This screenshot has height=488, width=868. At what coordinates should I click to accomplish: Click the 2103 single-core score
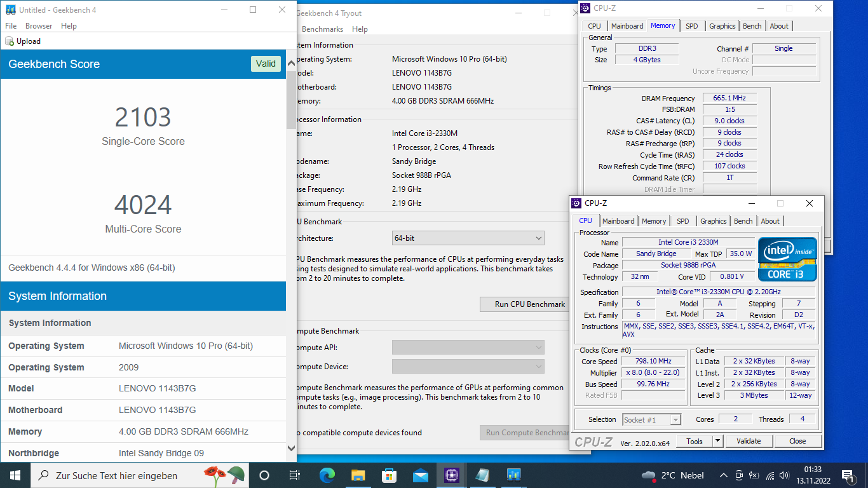click(x=143, y=118)
